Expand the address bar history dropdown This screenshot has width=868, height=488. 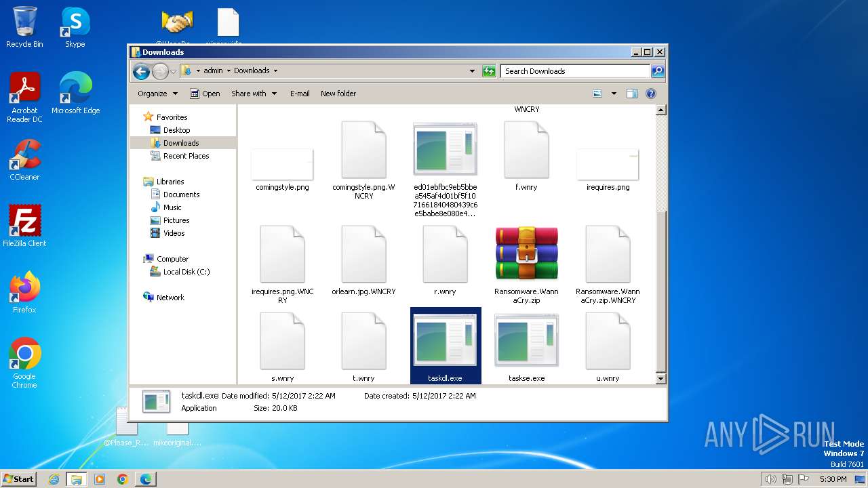tap(472, 70)
